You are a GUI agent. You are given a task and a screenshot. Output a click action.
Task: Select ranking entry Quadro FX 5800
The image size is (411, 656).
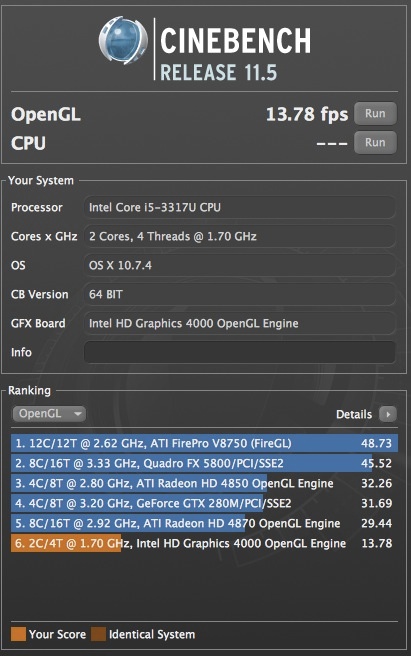pos(204,463)
